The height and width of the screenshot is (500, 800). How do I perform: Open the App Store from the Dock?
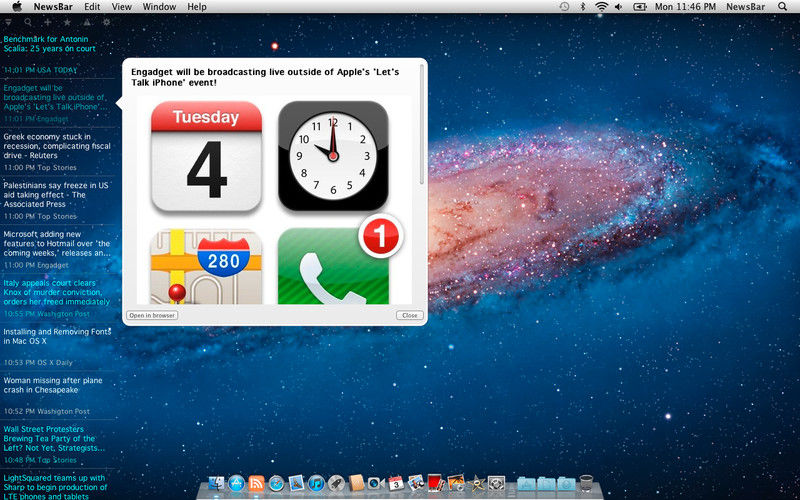[x=237, y=483]
